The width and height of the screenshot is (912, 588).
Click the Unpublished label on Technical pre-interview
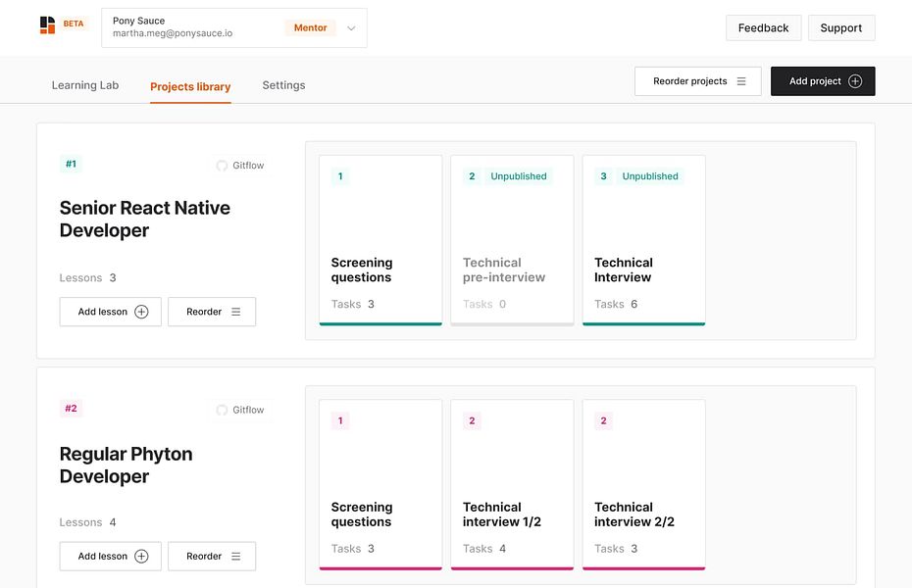click(x=518, y=176)
